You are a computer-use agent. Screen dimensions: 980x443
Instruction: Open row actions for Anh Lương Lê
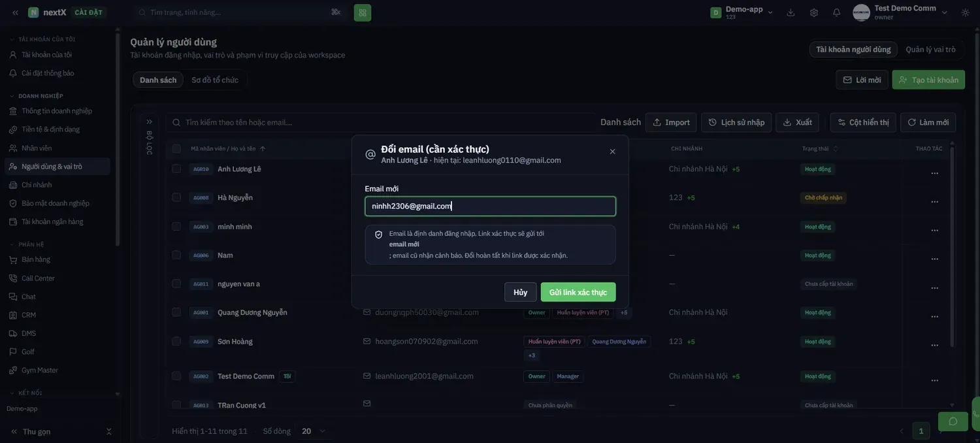coord(934,173)
